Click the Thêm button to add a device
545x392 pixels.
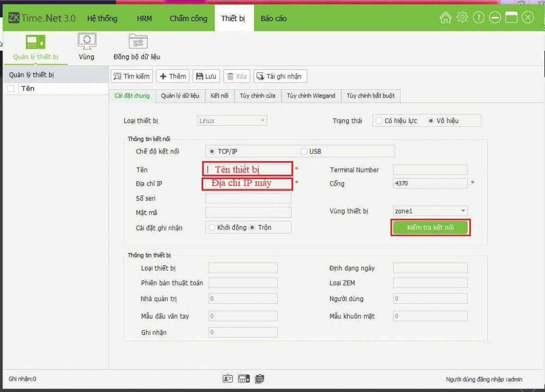pyautogui.click(x=172, y=76)
